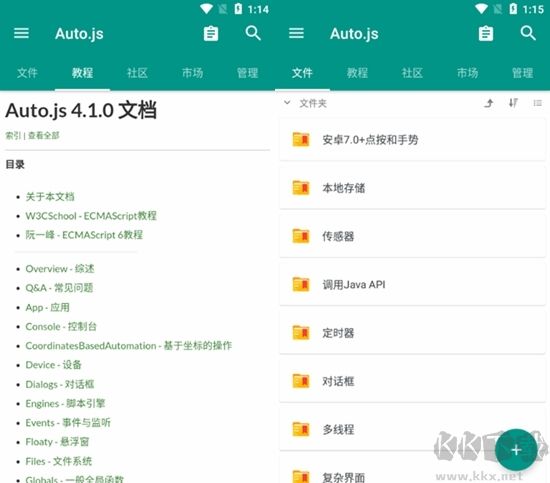Tap the 文件夹 section header label
Viewport: 550px width, 483px height.
click(313, 103)
